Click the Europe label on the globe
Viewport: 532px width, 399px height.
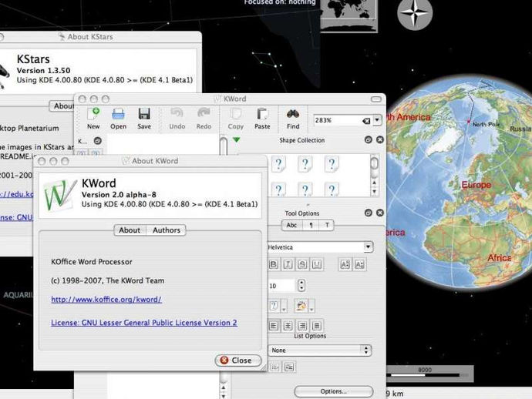[476, 185]
